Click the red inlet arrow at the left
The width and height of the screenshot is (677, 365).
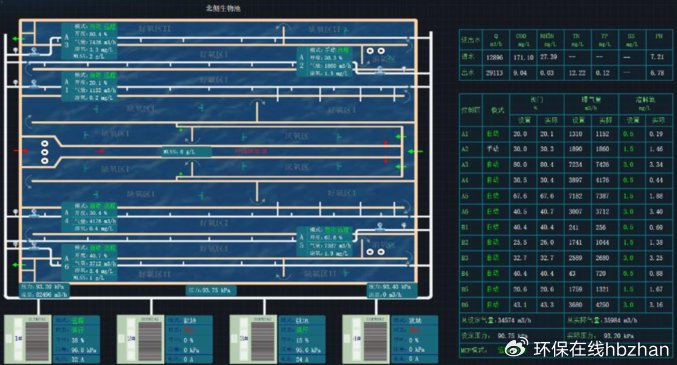[x=21, y=151]
